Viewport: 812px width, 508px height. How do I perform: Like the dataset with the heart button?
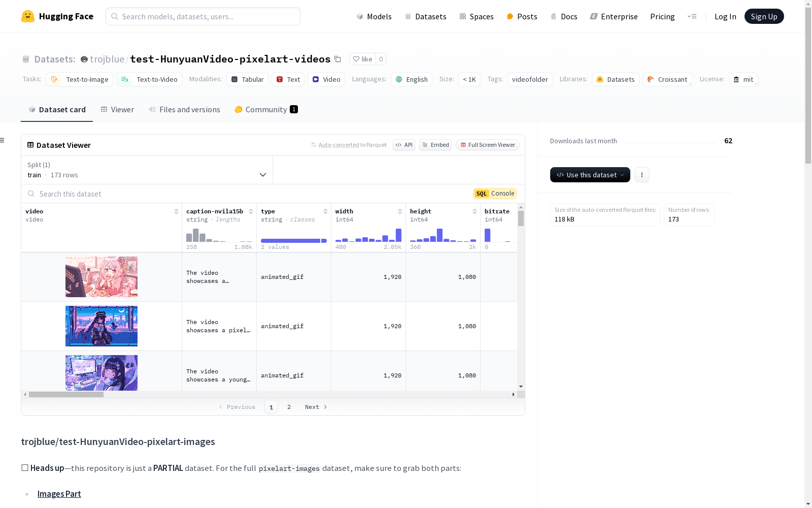point(362,59)
